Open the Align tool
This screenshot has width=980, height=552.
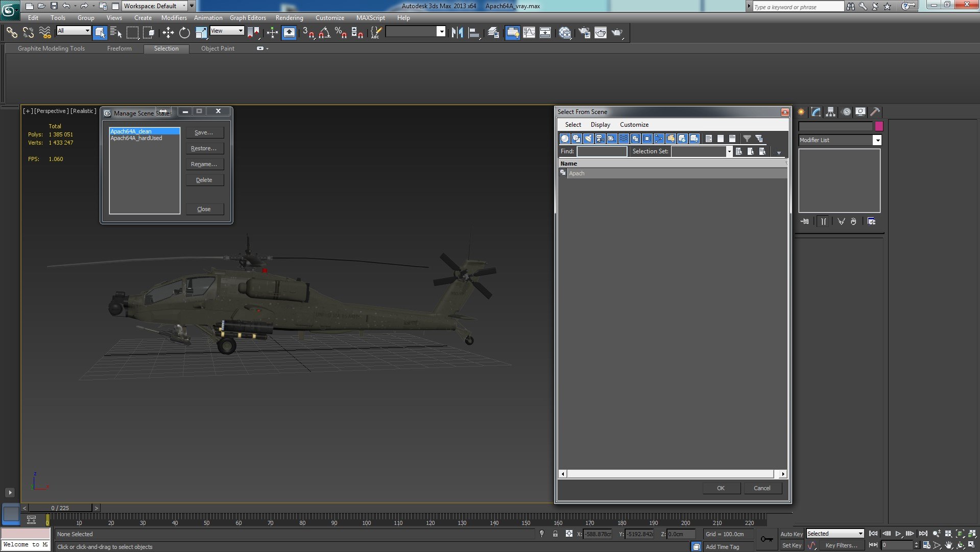click(x=474, y=33)
